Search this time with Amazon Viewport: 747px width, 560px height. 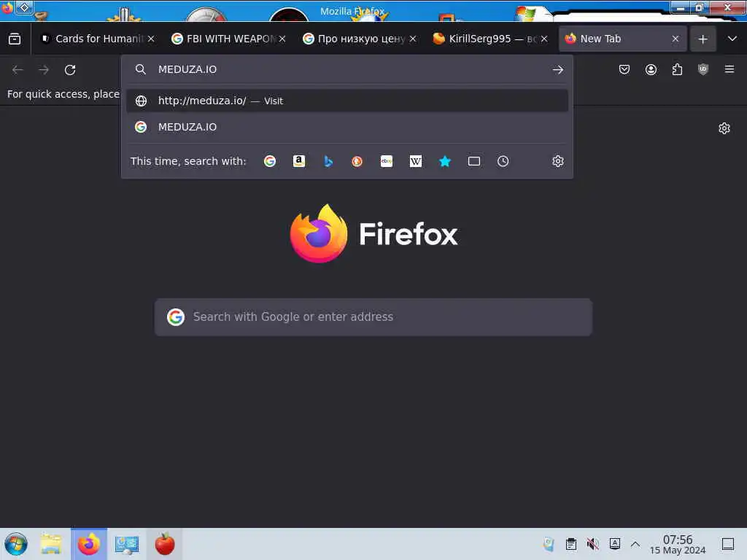(298, 161)
